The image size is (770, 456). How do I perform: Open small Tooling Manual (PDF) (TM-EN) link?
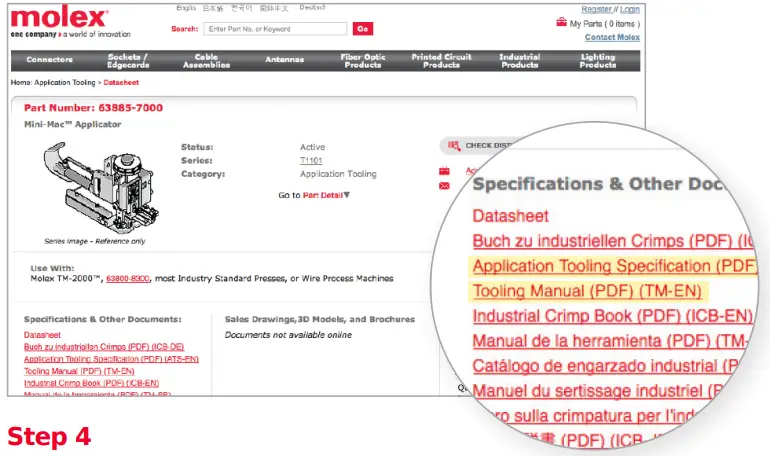click(x=79, y=371)
